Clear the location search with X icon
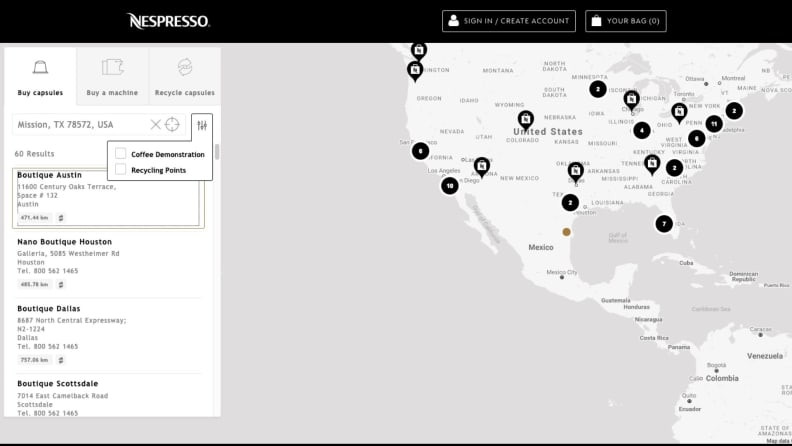 coord(156,124)
